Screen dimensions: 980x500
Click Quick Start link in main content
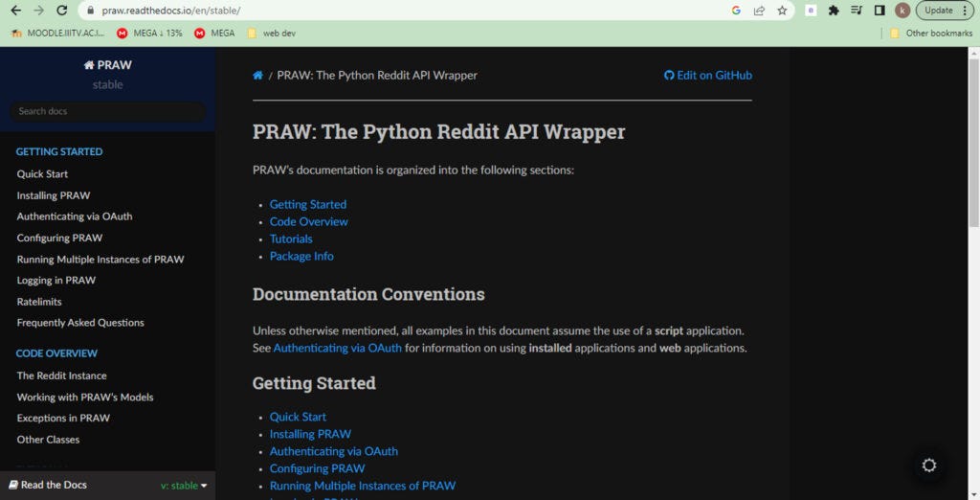click(299, 417)
